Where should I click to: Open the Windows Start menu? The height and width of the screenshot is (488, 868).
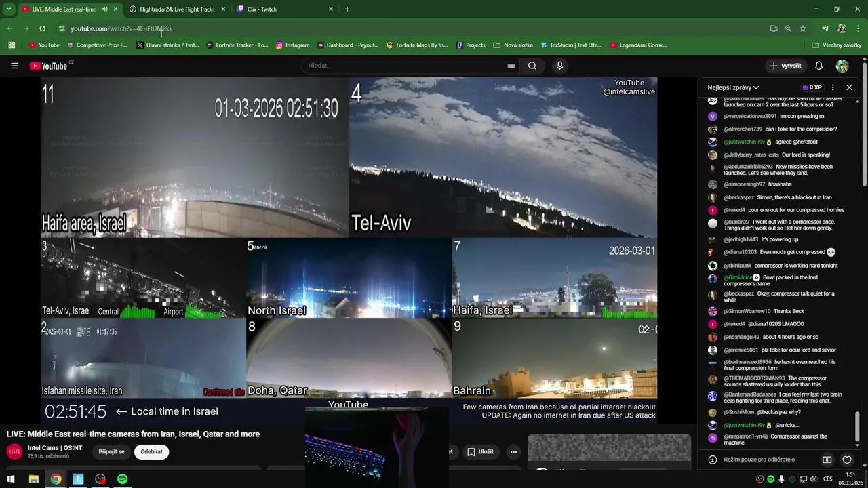11,479
